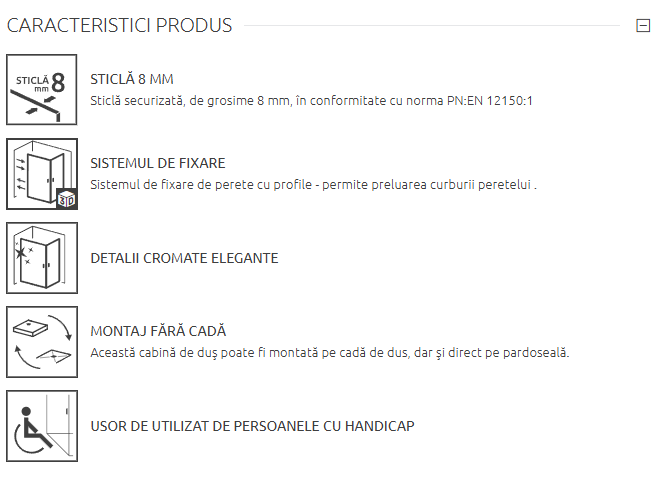Collapse the Caracteristici Produs section

[x=643, y=26]
